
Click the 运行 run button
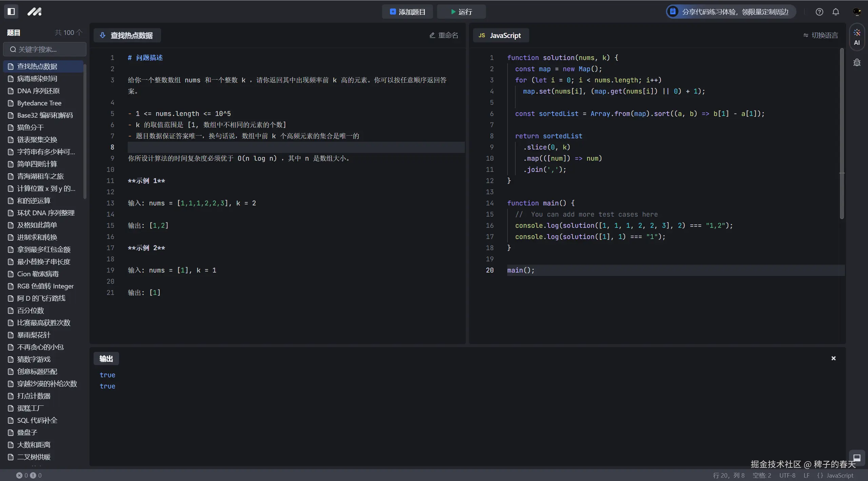(461, 12)
